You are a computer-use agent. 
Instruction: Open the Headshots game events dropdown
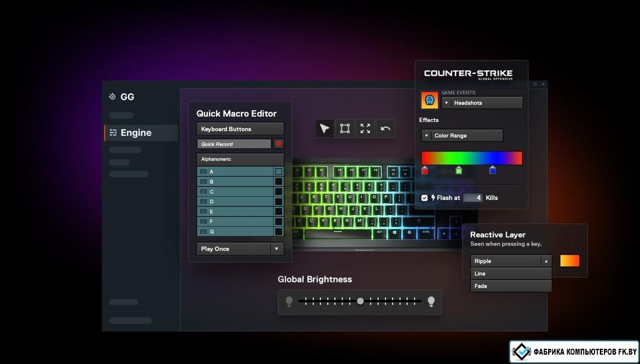click(x=482, y=103)
